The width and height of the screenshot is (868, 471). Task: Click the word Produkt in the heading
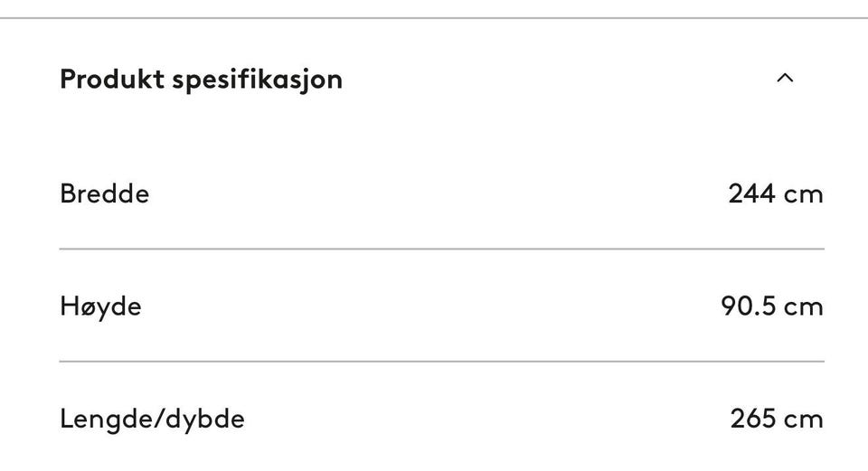point(112,79)
